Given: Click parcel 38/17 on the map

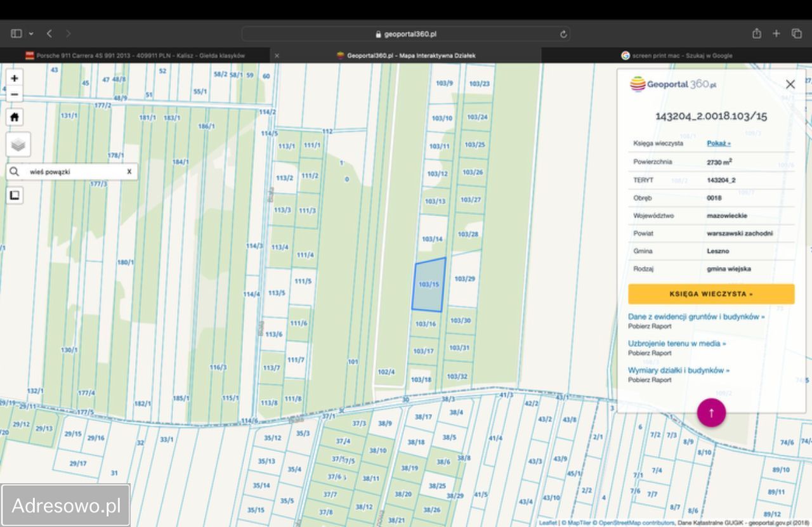Looking at the screenshot, I should point(422,417).
